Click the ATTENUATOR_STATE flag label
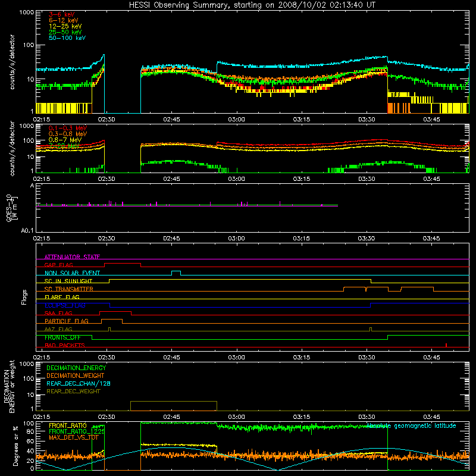476x476 pixels. point(72,257)
